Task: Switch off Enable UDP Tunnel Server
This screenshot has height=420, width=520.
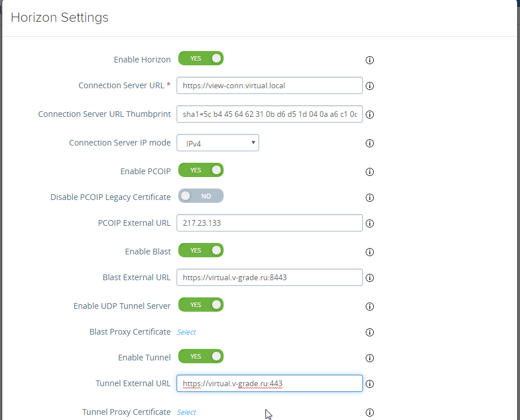Action: click(x=201, y=305)
